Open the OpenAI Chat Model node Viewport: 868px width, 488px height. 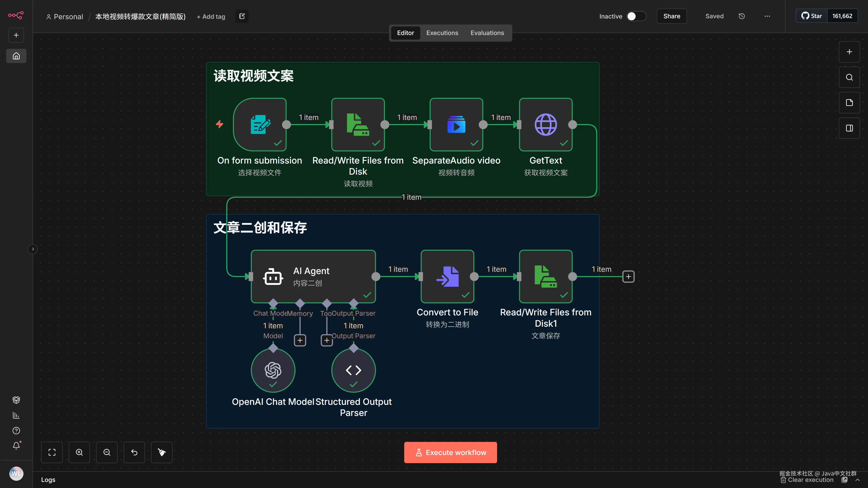click(273, 370)
